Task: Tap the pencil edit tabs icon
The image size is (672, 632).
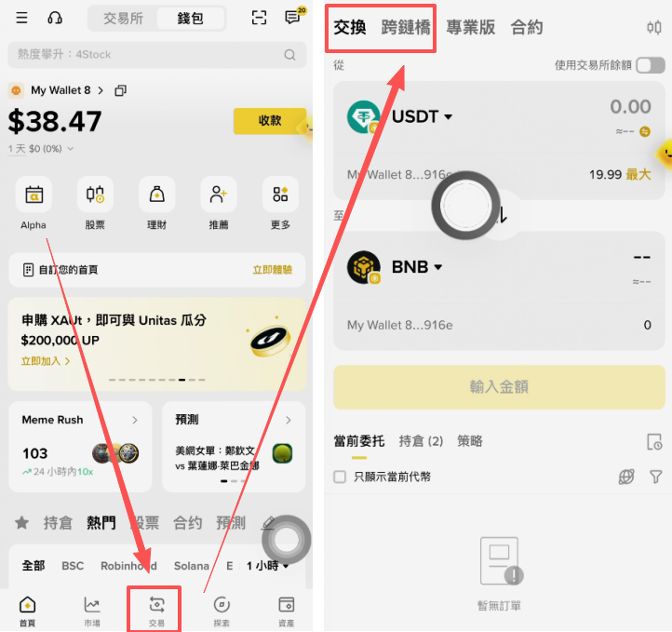Action: [x=268, y=523]
